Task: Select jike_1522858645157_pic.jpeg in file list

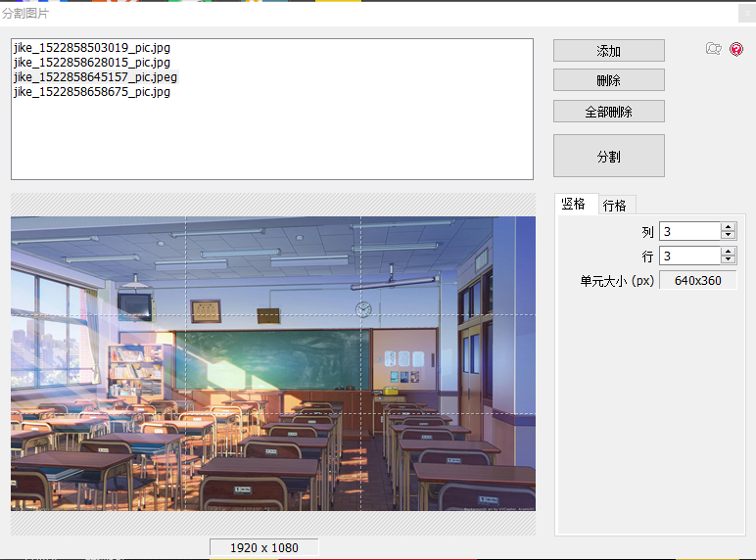Action: pyautogui.click(x=95, y=77)
